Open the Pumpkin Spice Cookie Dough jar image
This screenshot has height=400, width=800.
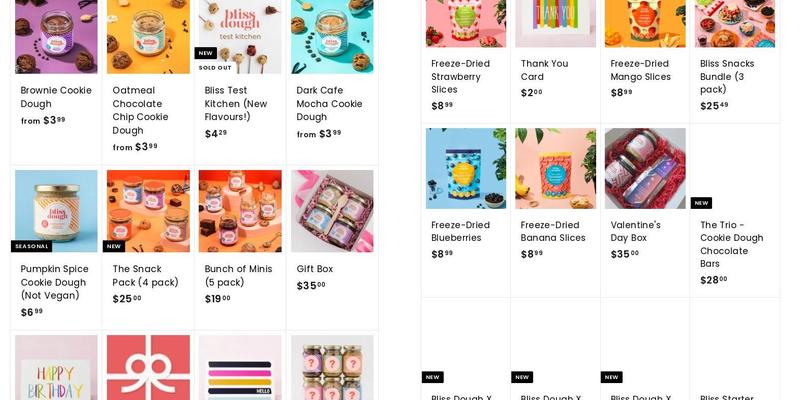pos(56,211)
